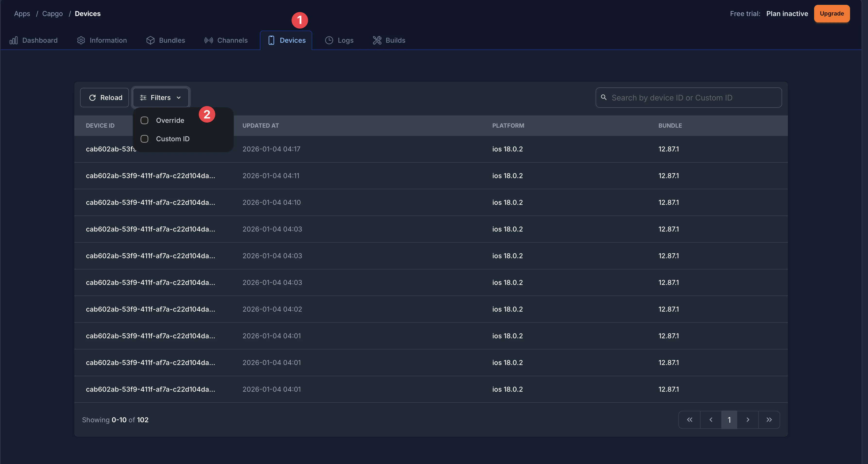Image resolution: width=868 pixels, height=464 pixels.
Task: Click the Information gear icon
Action: point(81,41)
